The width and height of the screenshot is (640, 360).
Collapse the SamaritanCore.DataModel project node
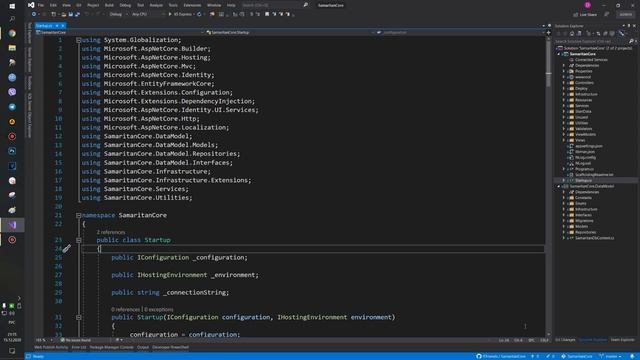tap(559, 186)
